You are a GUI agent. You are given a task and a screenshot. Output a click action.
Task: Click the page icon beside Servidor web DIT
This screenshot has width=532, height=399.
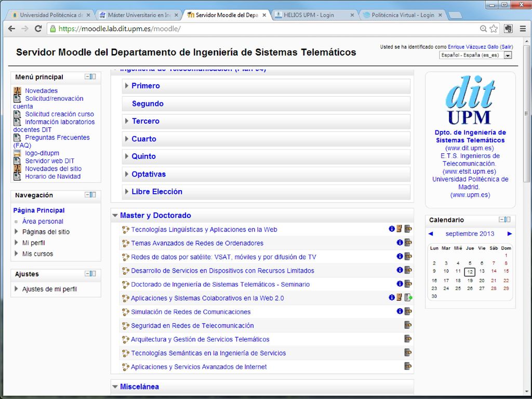[x=17, y=161]
